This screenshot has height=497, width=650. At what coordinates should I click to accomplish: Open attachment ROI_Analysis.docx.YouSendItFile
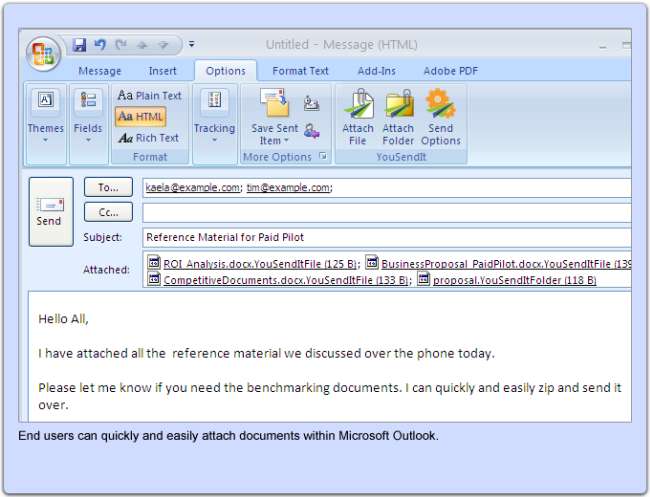(x=260, y=264)
